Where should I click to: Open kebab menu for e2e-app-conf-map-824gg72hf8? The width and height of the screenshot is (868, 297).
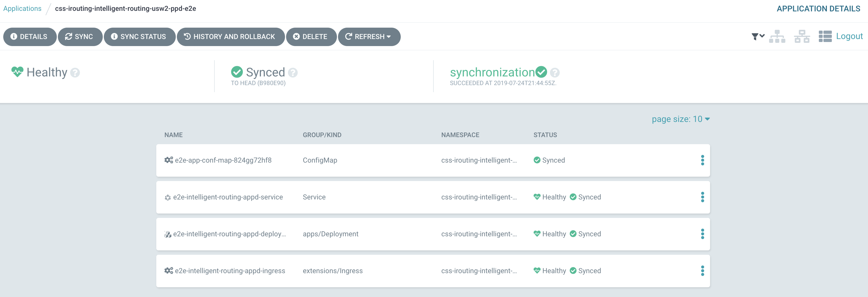[703, 160]
